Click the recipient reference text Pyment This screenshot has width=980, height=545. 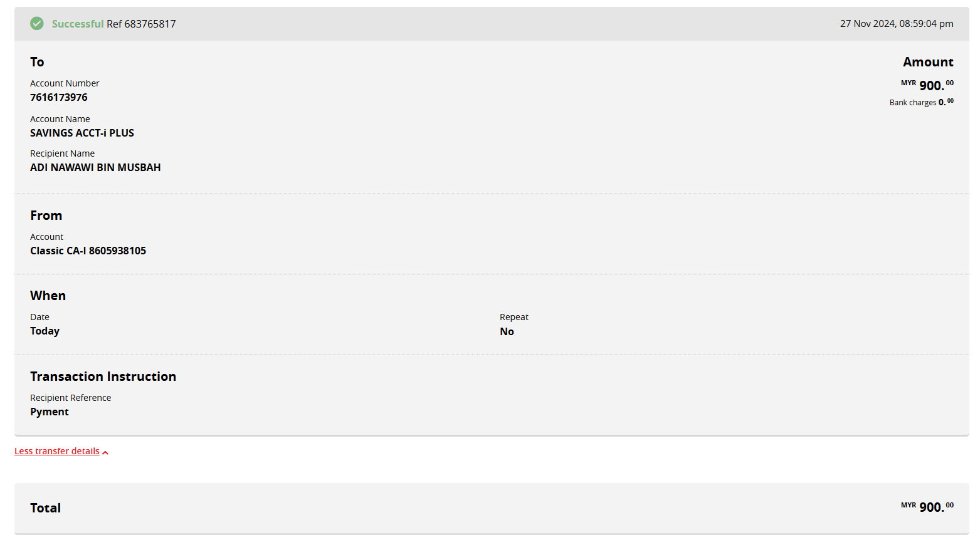(x=50, y=412)
